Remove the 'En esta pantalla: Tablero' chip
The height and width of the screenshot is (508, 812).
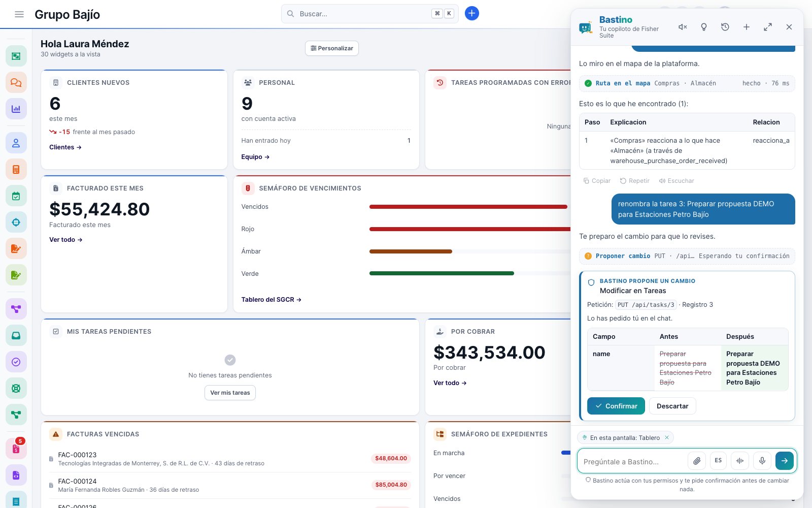point(667,437)
